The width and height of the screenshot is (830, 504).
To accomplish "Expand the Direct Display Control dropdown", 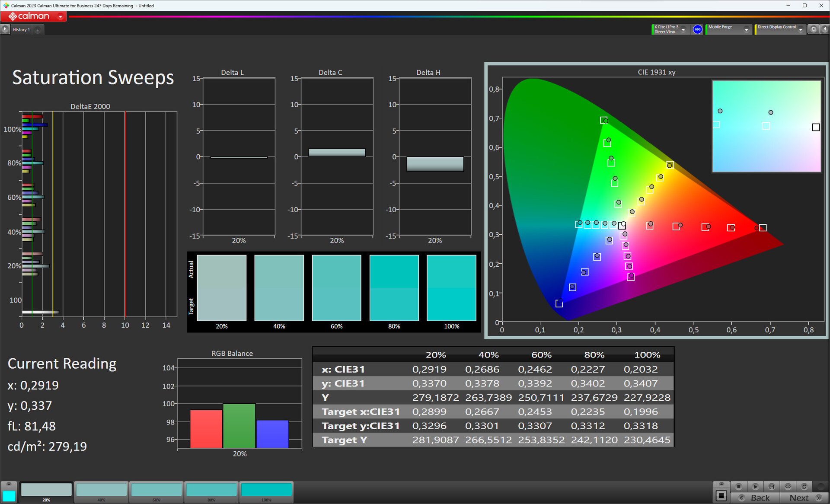I will [x=801, y=29].
